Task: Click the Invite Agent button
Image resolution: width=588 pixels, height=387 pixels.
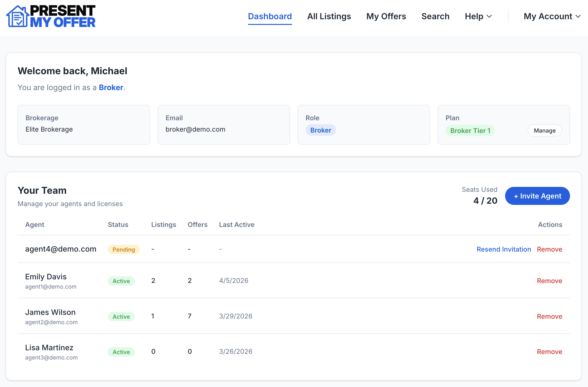Action: tap(538, 196)
